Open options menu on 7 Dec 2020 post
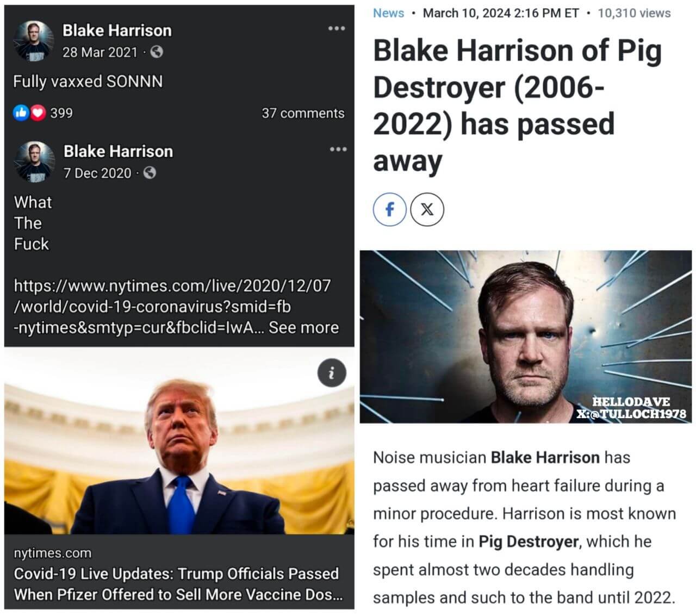The height and width of the screenshot is (616, 696). click(338, 149)
